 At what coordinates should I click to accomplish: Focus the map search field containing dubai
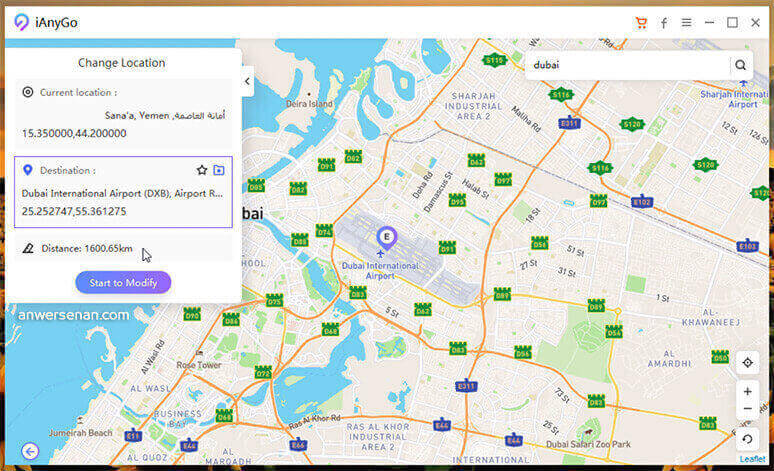628,65
